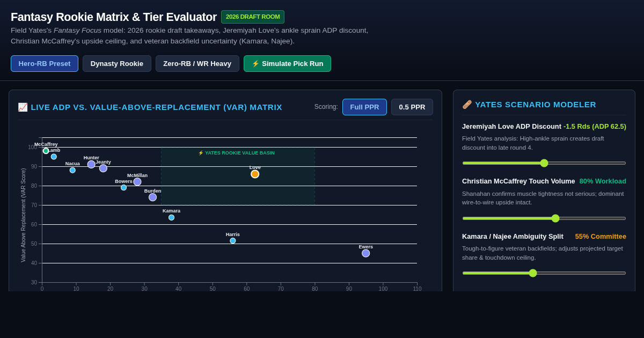Click the "Kamara / Najee Ambiguity Split" label
The height and width of the screenshot is (338, 644).
click(x=513, y=237)
